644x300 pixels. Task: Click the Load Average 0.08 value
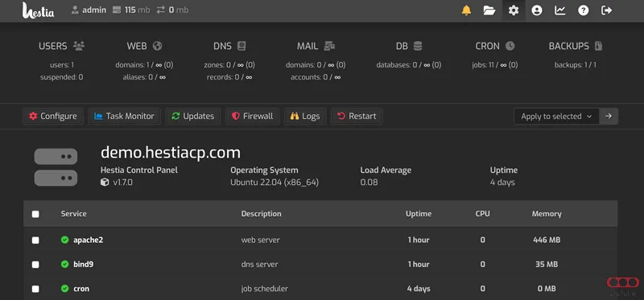pos(369,182)
